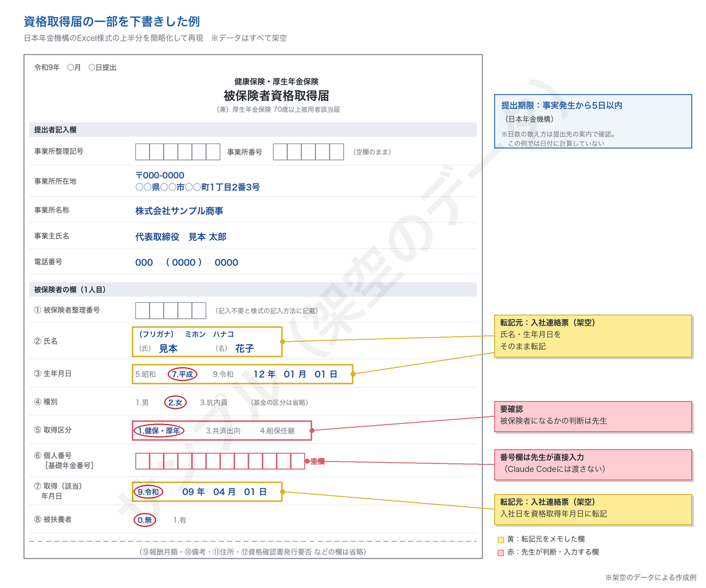
Task: Click the surname 見本 in 氏名 field
Action: [168, 348]
